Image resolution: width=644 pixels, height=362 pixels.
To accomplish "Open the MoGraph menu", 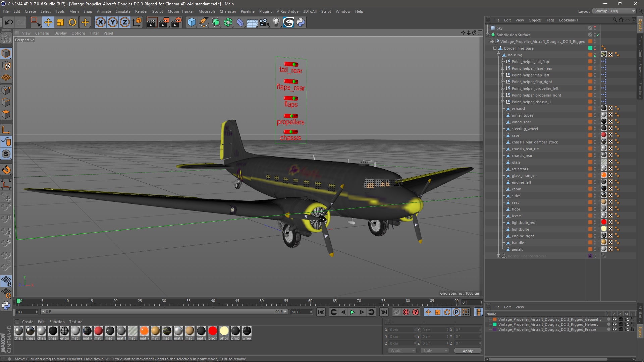I will [x=207, y=11].
